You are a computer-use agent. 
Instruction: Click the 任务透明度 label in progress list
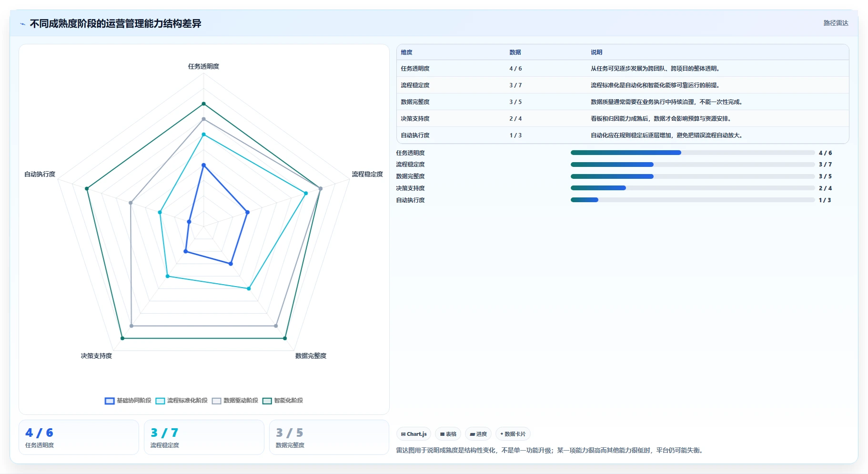click(x=410, y=153)
